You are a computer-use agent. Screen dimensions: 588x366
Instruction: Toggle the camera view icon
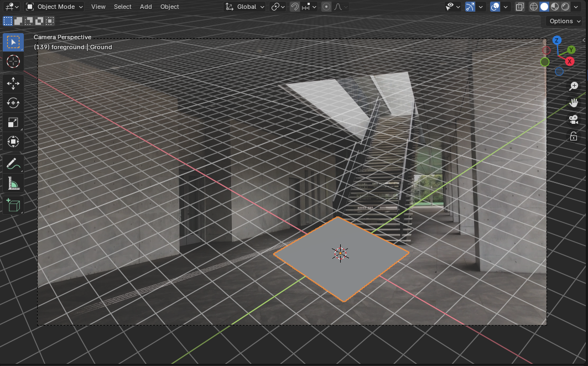574,119
